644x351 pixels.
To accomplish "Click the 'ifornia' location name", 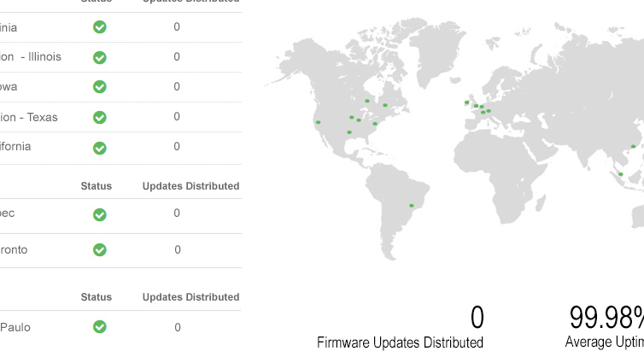I will [15, 147].
